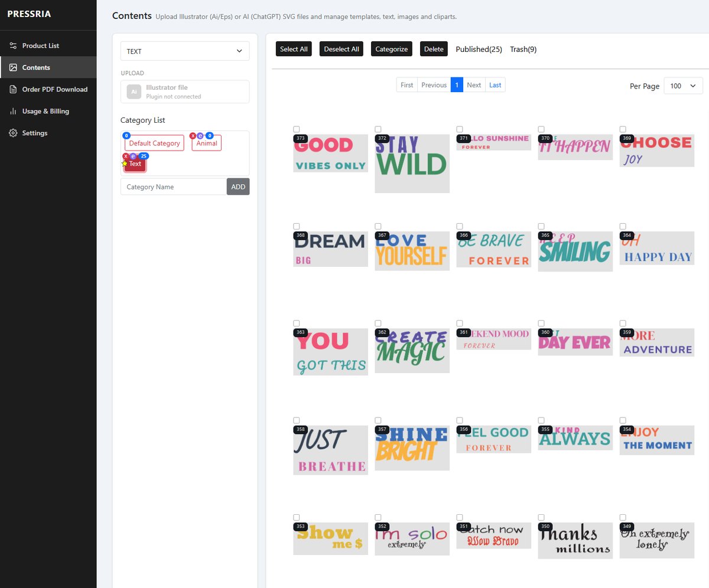Click the Previous pagination button

(x=434, y=85)
